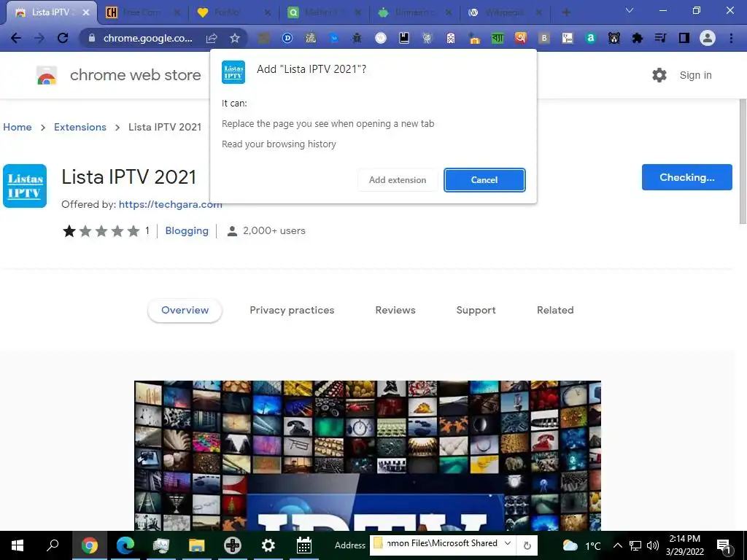Click the page vertical scrollbar
Screen dimensions: 747x560
743,162
